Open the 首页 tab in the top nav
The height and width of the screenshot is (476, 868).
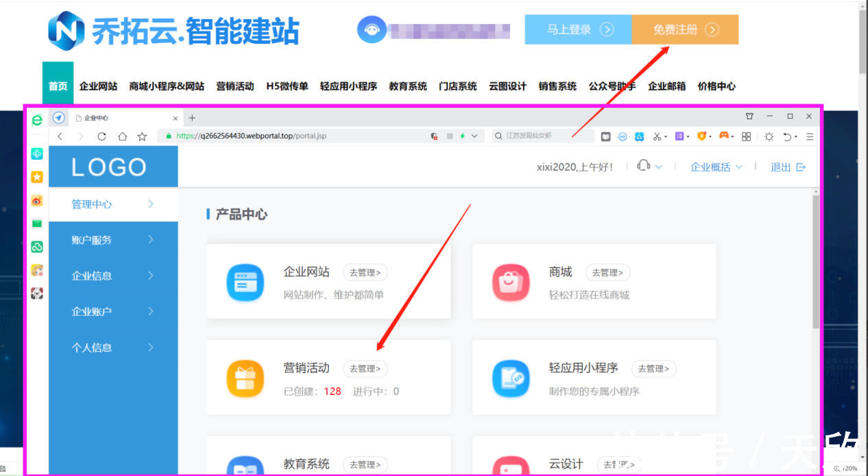[58, 86]
